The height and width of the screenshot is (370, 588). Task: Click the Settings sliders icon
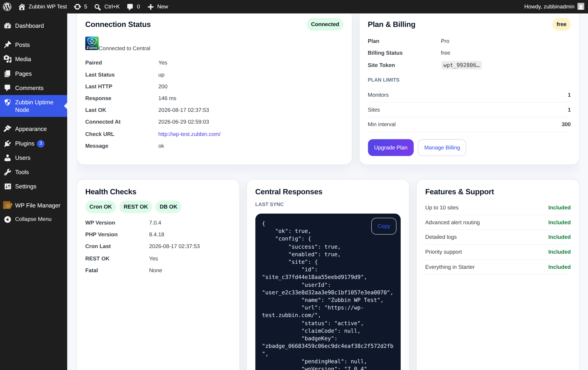tap(8, 186)
